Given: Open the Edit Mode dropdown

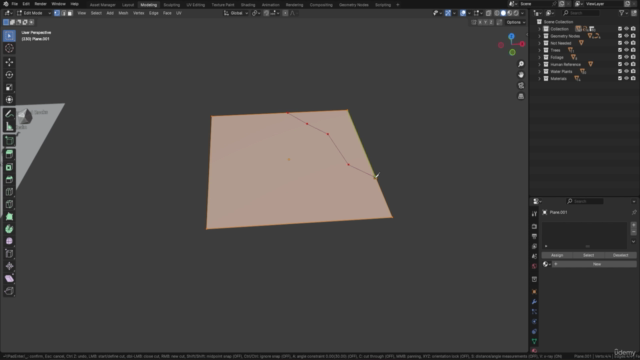Looking at the screenshot, I should (34, 13).
